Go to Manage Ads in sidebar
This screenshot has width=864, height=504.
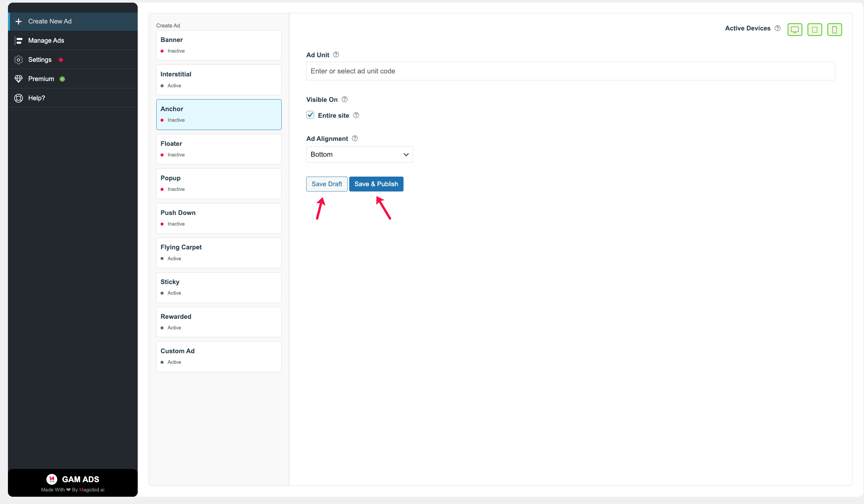tap(73, 40)
